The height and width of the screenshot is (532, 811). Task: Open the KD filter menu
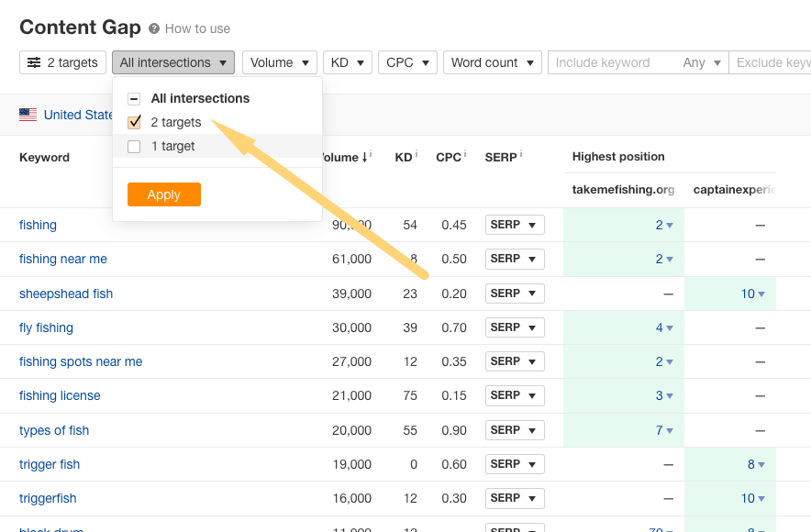coord(347,62)
